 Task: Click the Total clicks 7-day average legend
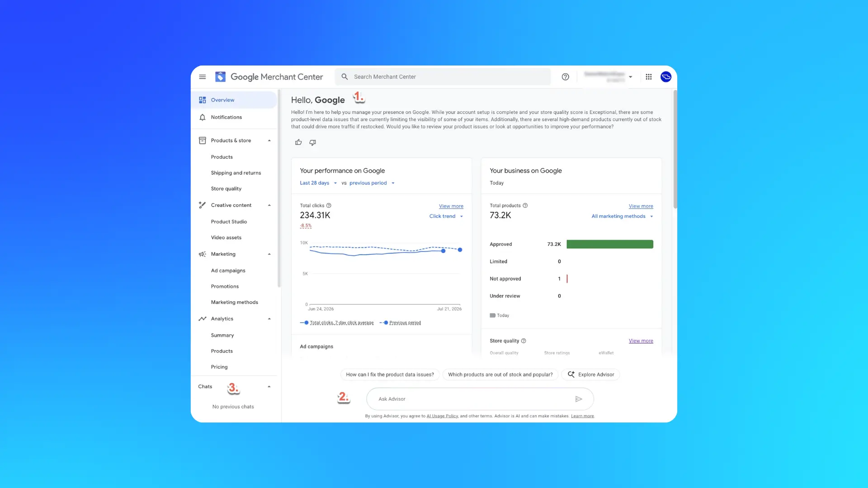click(337, 323)
